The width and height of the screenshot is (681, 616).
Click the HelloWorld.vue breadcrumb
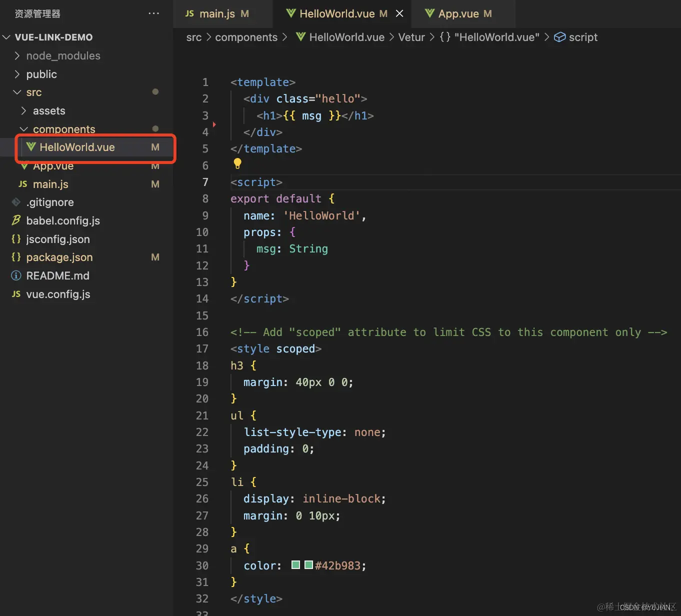[346, 37]
